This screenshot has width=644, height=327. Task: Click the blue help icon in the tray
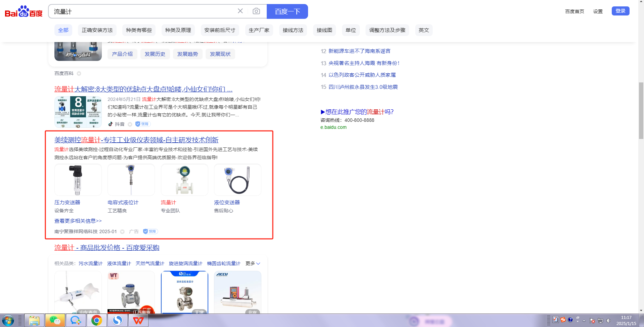tap(570, 320)
